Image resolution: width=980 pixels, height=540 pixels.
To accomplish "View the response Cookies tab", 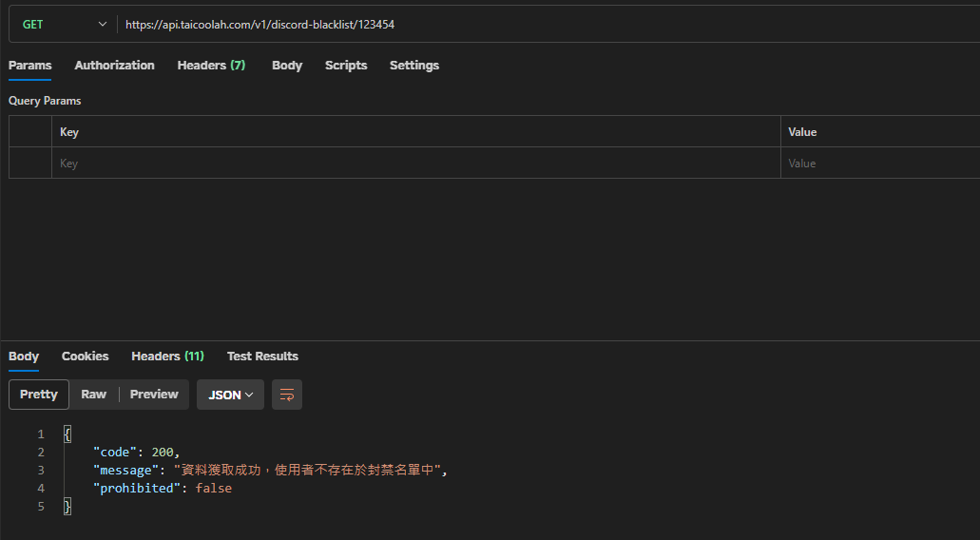I will [85, 357].
